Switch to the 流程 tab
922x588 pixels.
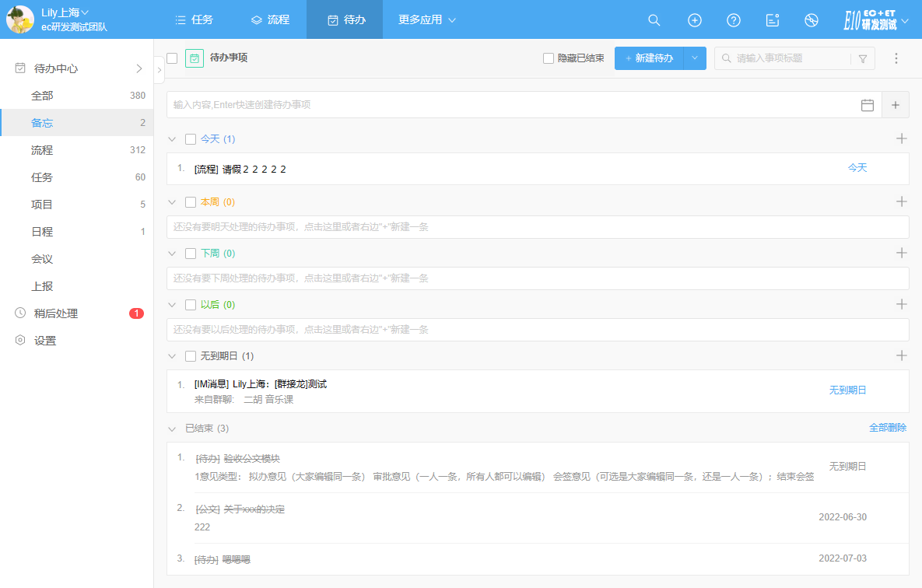tap(270, 19)
